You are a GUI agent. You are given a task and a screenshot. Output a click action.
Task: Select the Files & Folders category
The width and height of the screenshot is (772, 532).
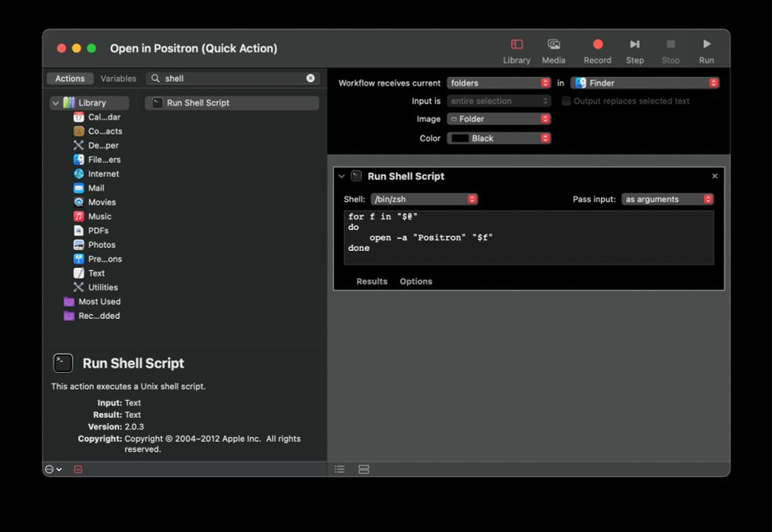tap(97, 160)
